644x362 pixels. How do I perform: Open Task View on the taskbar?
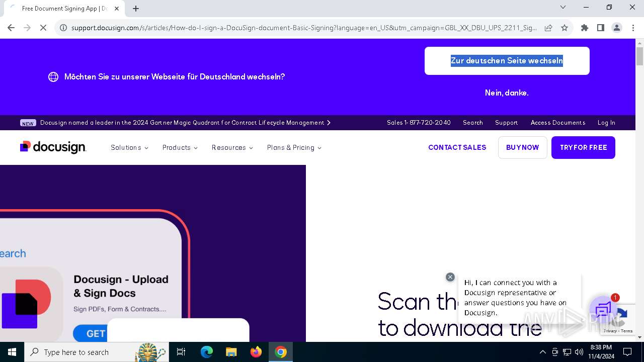click(x=181, y=352)
